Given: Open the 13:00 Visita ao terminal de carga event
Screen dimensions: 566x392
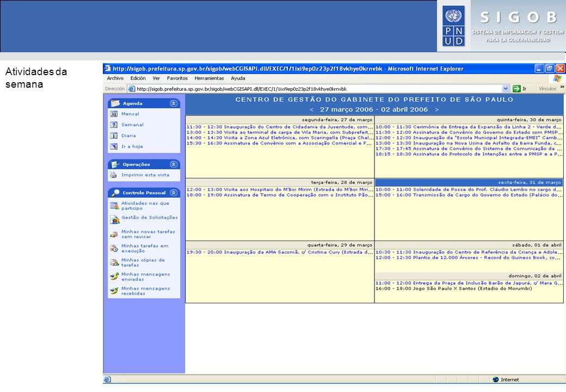Looking at the screenshot, I should (x=279, y=132).
